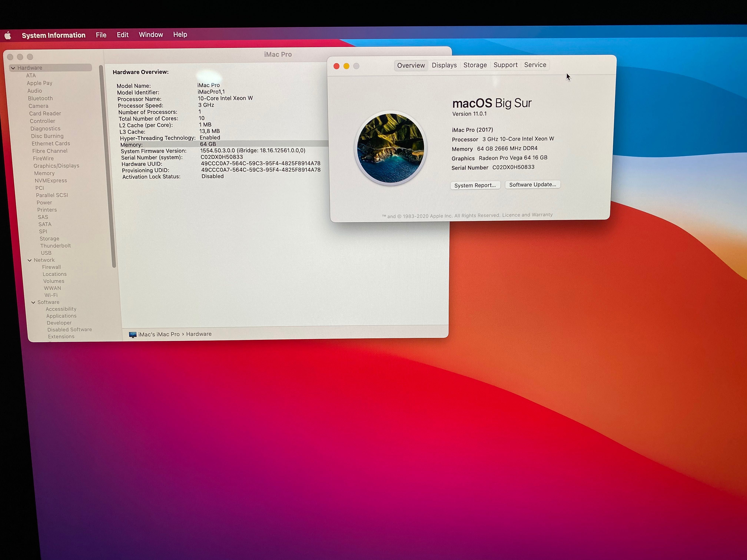This screenshot has height=560, width=747.
Task: Minimize the About This Mac window
Action: pyautogui.click(x=346, y=66)
